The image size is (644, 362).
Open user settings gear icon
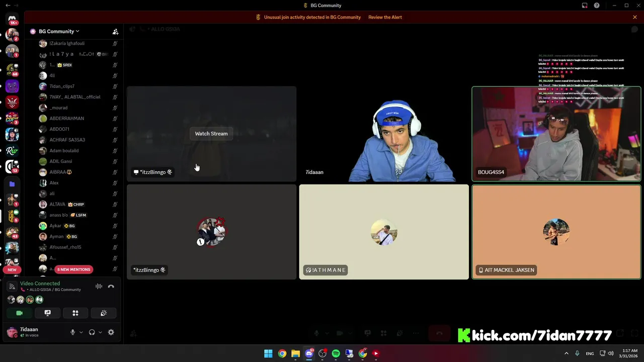(111, 332)
